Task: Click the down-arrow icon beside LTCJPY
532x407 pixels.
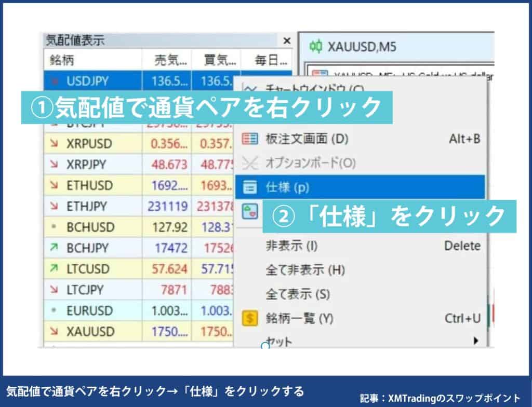Action: click(x=54, y=289)
